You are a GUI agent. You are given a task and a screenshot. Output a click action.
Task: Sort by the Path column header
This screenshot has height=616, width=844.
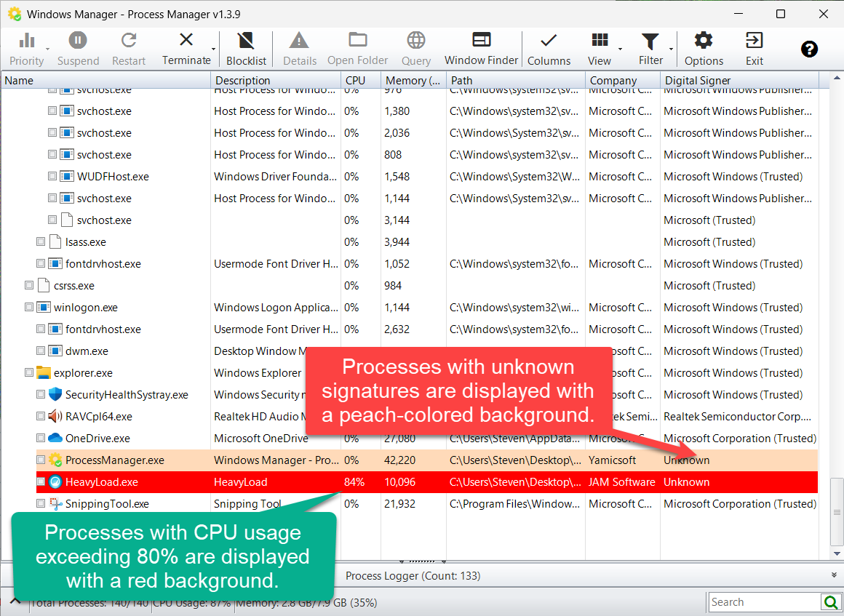516,80
